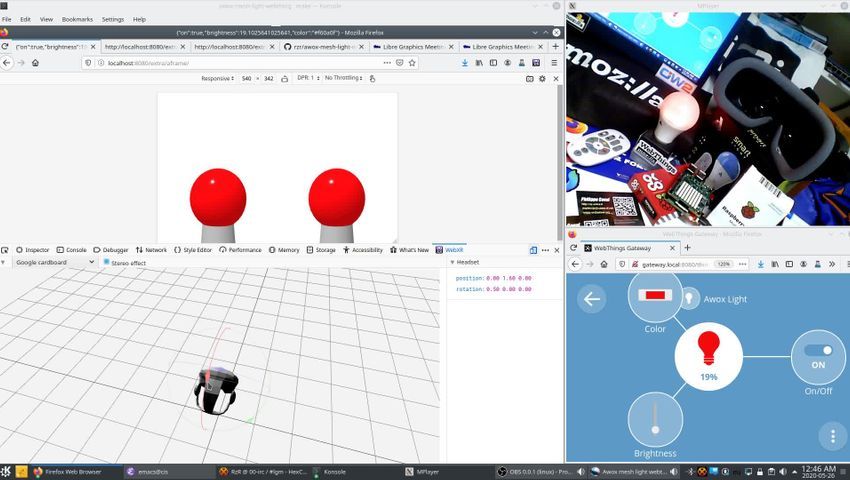Click the expander arrow left of Google cardboard
Screen dimensions: 850x480
3,263
